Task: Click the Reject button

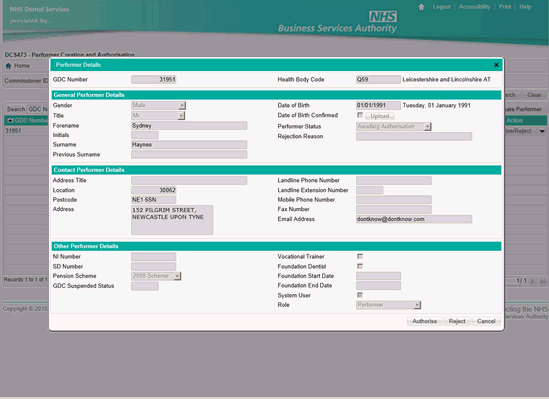Action: click(457, 321)
